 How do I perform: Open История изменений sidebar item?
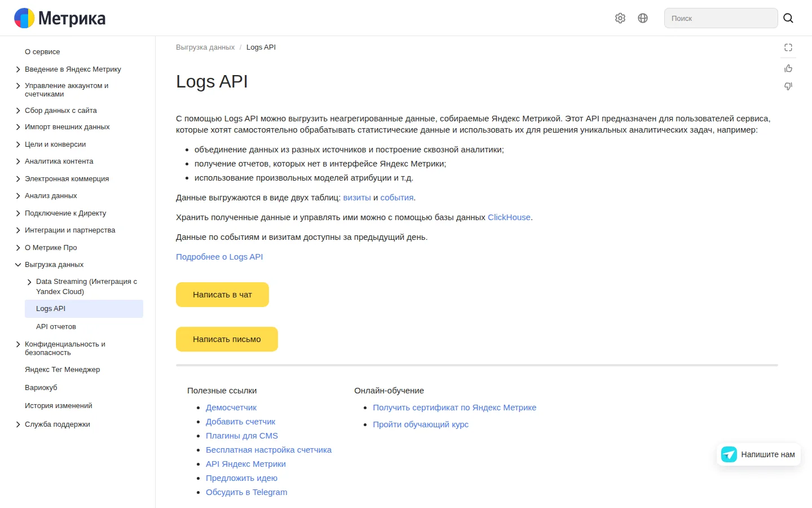click(x=58, y=406)
